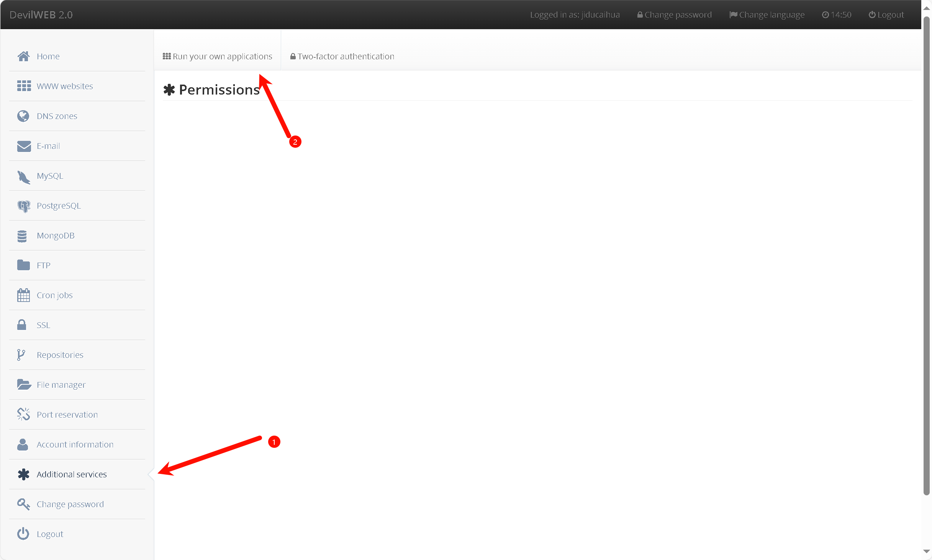Viewport: 932px width, 560px height.
Task: Click the Repositories branch icon
Action: [x=21, y=355]
